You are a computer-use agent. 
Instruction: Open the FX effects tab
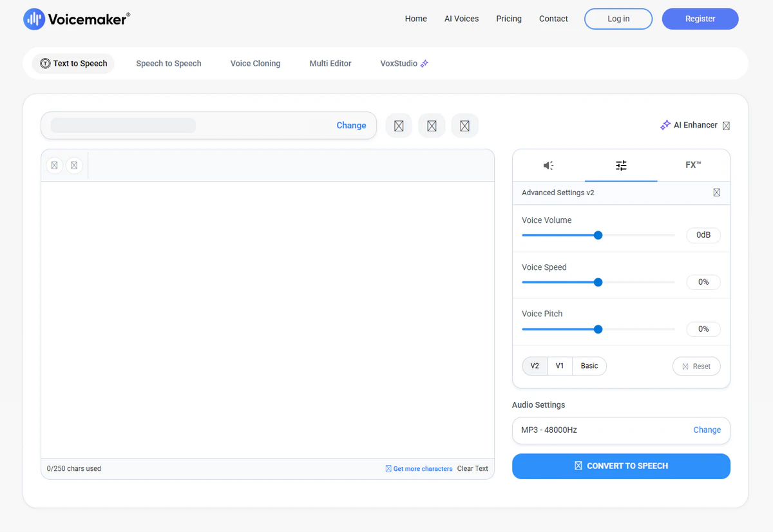pos(693,166)
